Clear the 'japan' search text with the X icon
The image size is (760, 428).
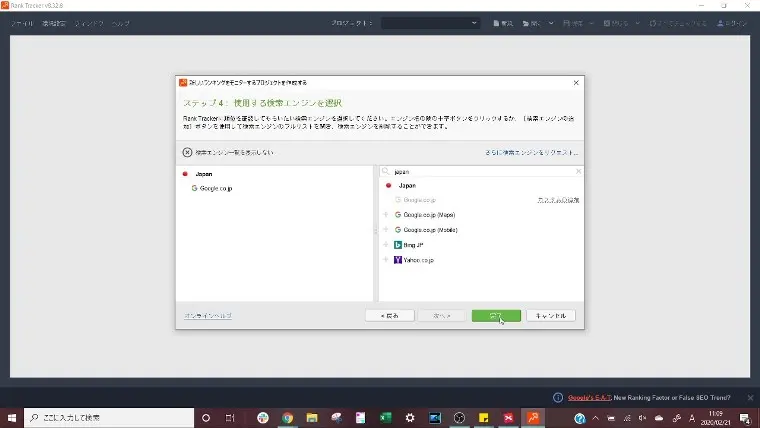click(x=578, y=172)
